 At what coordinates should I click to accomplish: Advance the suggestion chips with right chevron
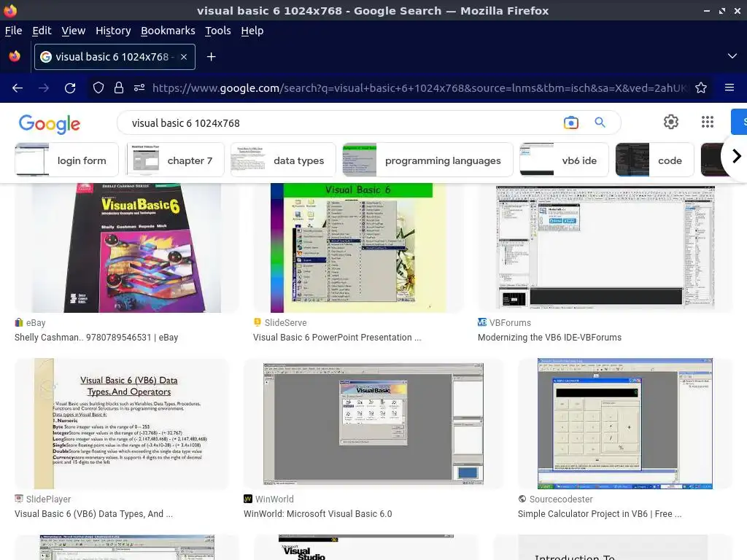[736, 156]
